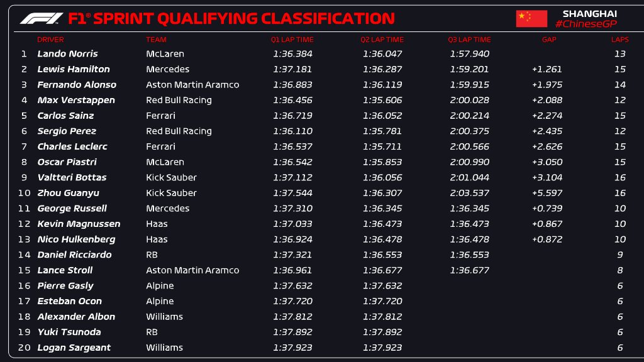The width and height of the screenshot is (644, 362).
Task: Click the Chinese flag icon
Action: (531, 19)
